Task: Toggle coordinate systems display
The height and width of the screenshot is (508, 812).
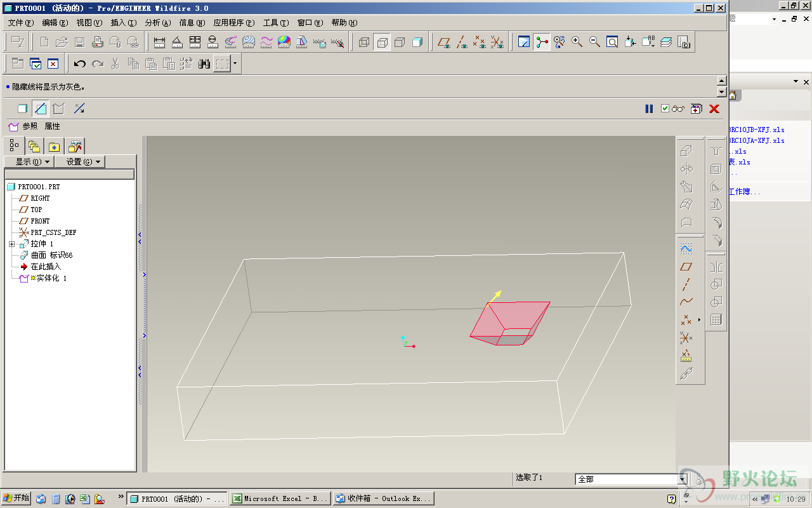Action: [x=498, y=42]
